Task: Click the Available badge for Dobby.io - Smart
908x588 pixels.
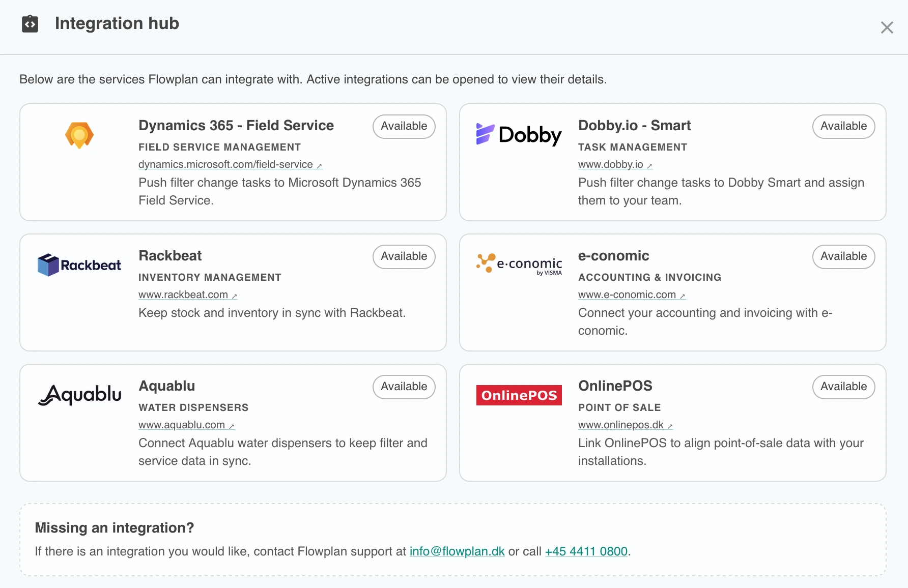Action: pyautogui.click(x=844, y=126)
